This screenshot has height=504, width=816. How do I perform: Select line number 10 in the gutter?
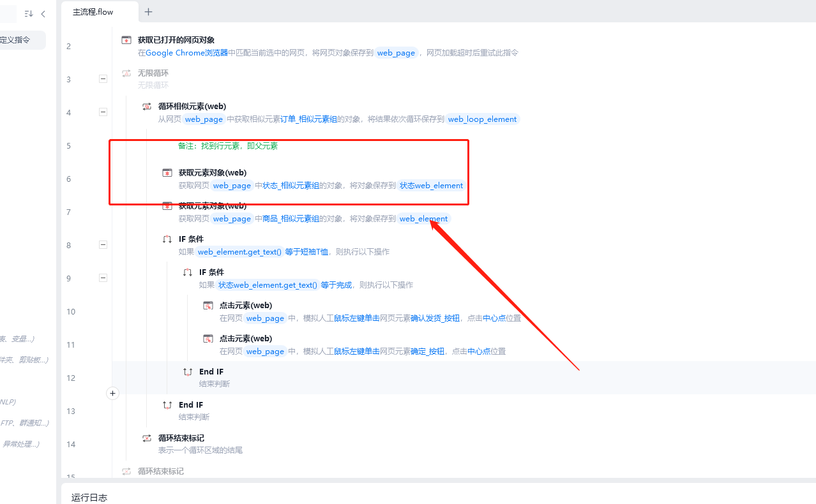(71, 312)
